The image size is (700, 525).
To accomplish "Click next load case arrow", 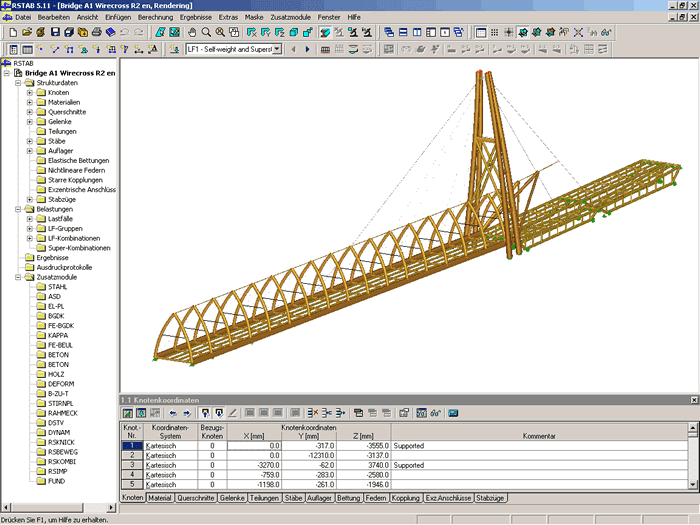I will point(308,48).
